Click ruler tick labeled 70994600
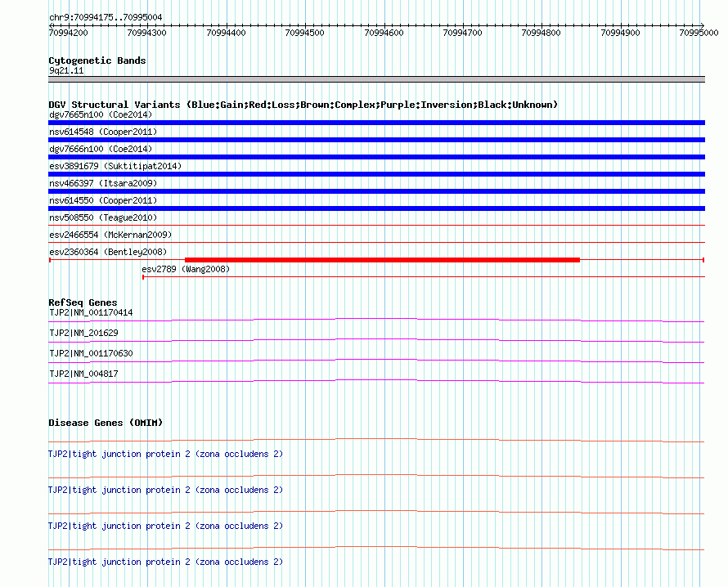The width and height of the screenshot is (728, 587). click(384, 33)
